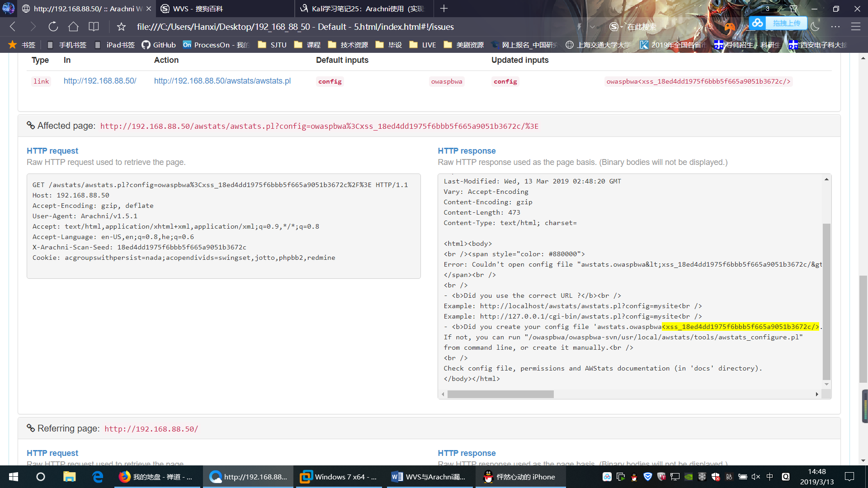Click the HTTP response pane's horizontal scrollbar thumb
Viewport: 868px width, 488px height.
[x=500, y=394]
